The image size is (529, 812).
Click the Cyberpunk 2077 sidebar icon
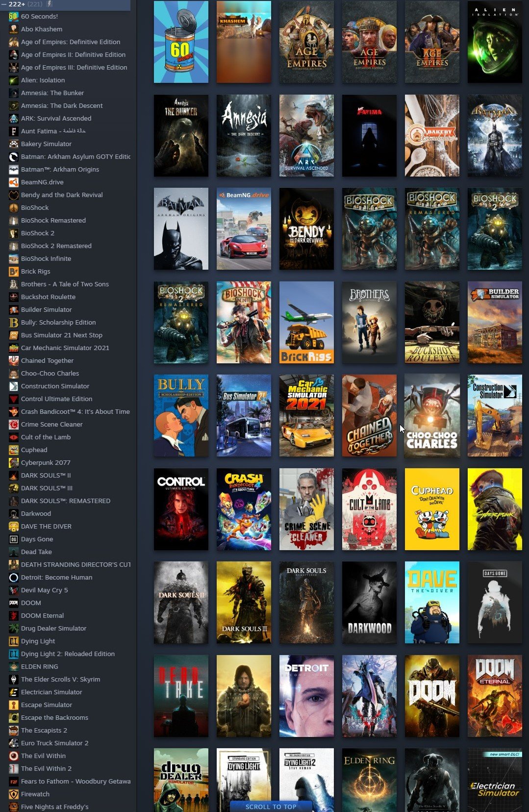coord(14,462)
